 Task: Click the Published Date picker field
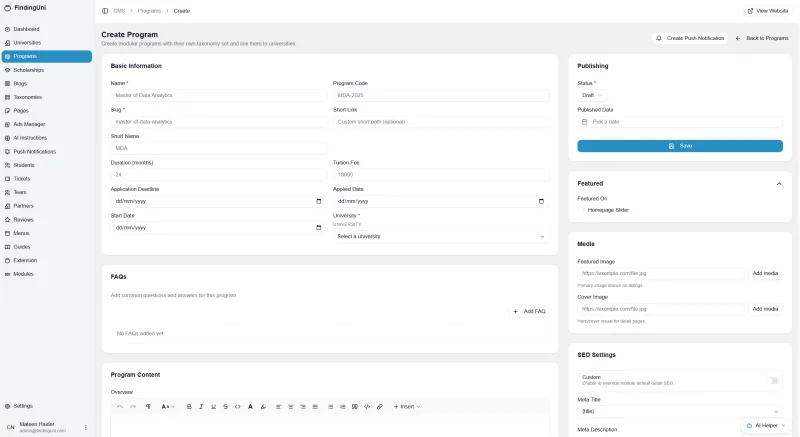coord(680,122)
